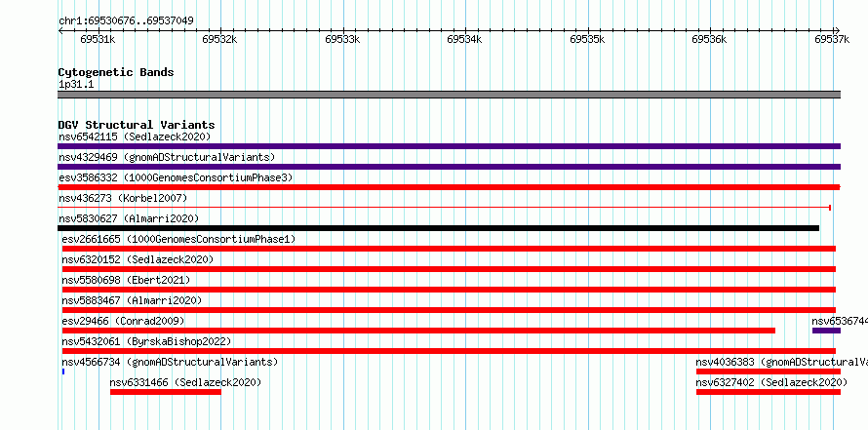Image resolution: width=868 pixels, height=430 pixels.
Task: Click the 69532k ruler tick label
Action: pyautogui.click(x=219, y=39)
